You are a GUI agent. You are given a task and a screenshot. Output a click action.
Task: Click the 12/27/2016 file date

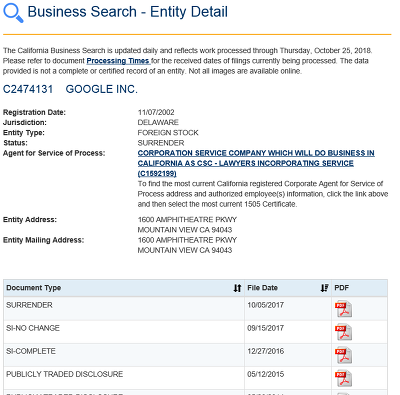(265, 351)
